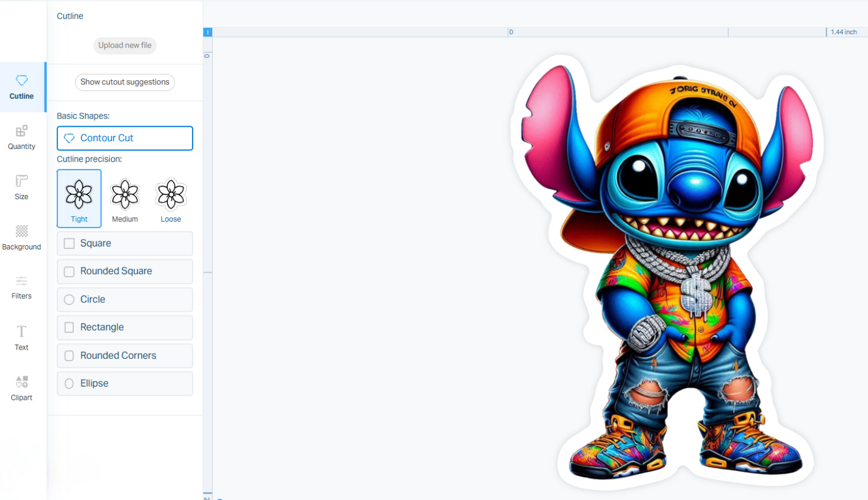Open the Cutline sidebar panel

click(22, 87)
